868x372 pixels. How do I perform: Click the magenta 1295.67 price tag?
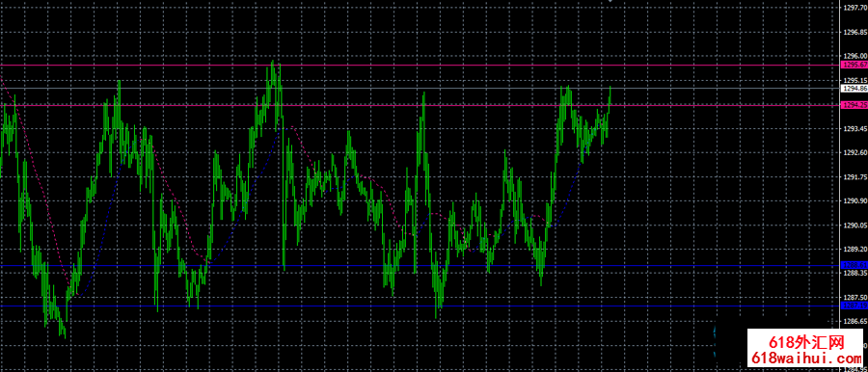click(x=854, y=66)
